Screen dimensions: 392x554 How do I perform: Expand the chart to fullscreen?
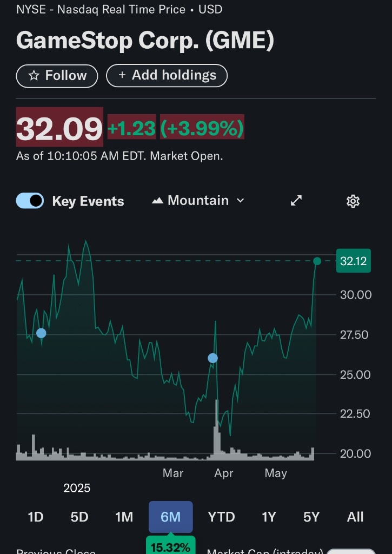(x=296, y=200)
